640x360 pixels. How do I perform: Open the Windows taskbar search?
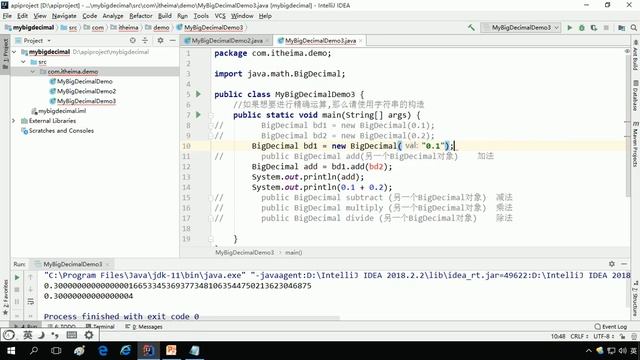[x=34, y=351]
